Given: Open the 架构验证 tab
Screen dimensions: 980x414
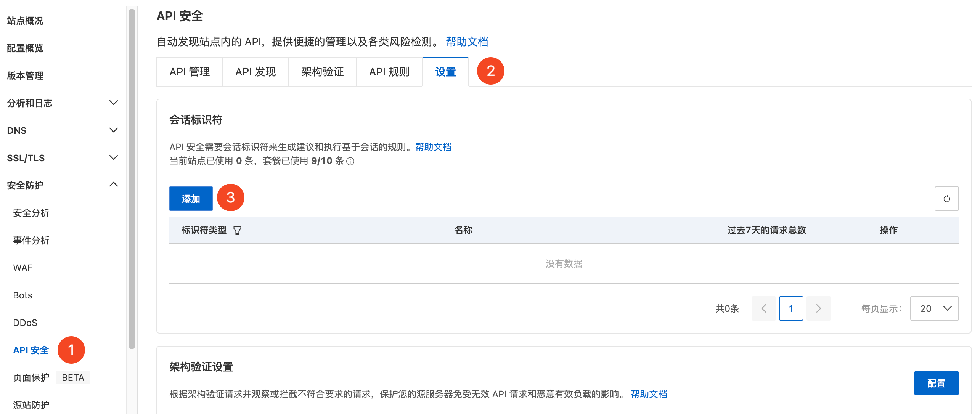Looking at the screenshot, I should (322, 72).
